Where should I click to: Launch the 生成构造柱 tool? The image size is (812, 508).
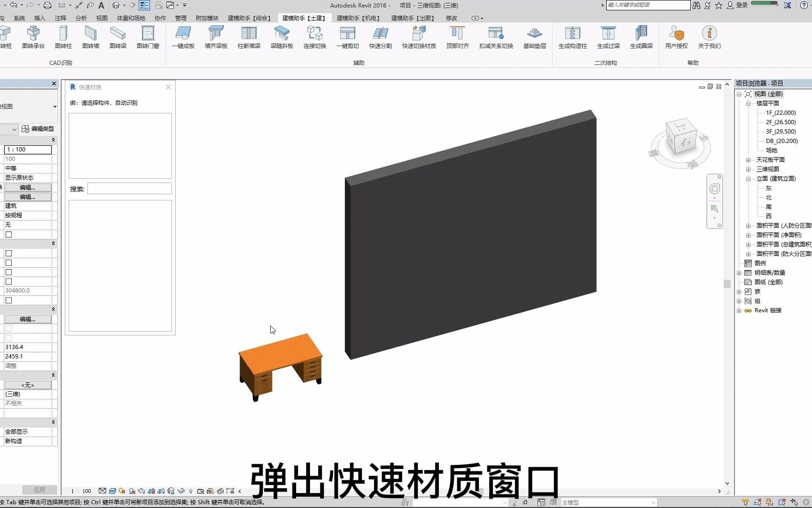(x=572, y=38)
